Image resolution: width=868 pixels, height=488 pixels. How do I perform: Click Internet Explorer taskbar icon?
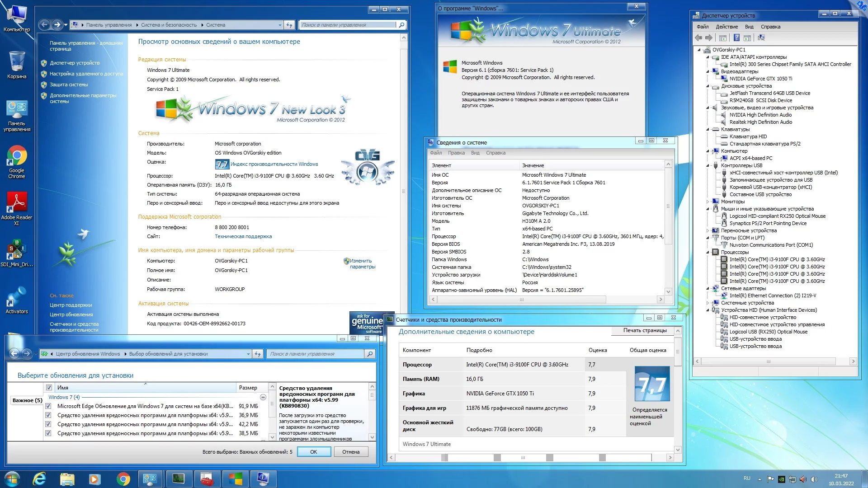point(40,479)
